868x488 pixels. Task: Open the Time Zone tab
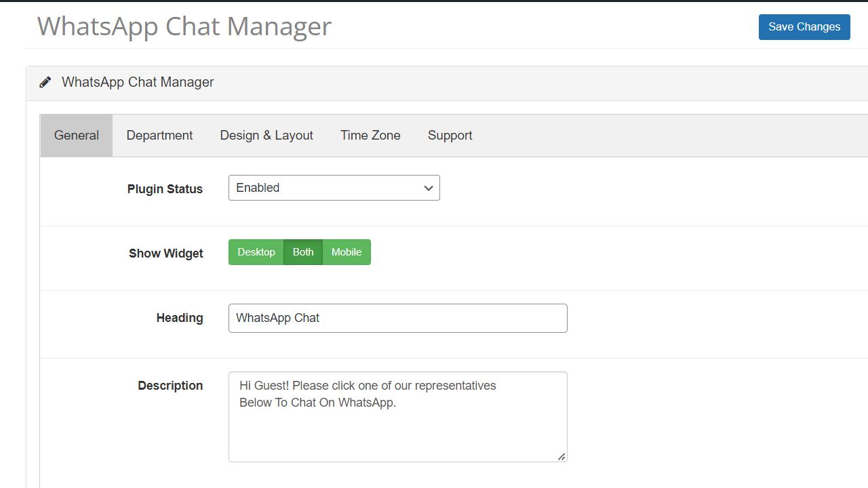370,136
